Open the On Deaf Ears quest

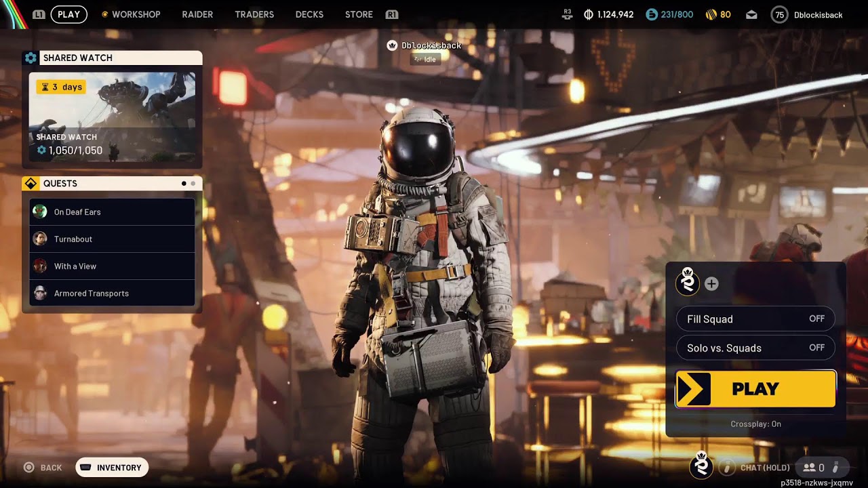tap(112, 212)
